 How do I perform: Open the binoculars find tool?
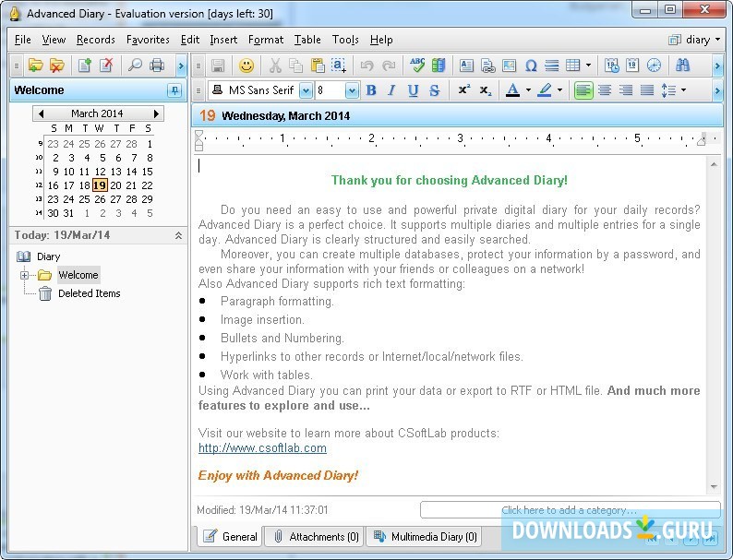[682, 66]
